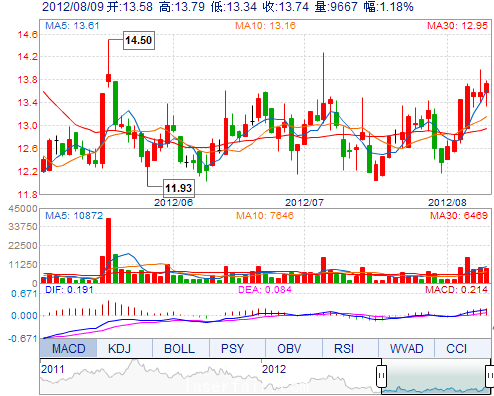This screenshot has width=494, height=396.
Task: Click the 2012 marker in overview timeline
Action: [274, 369]
